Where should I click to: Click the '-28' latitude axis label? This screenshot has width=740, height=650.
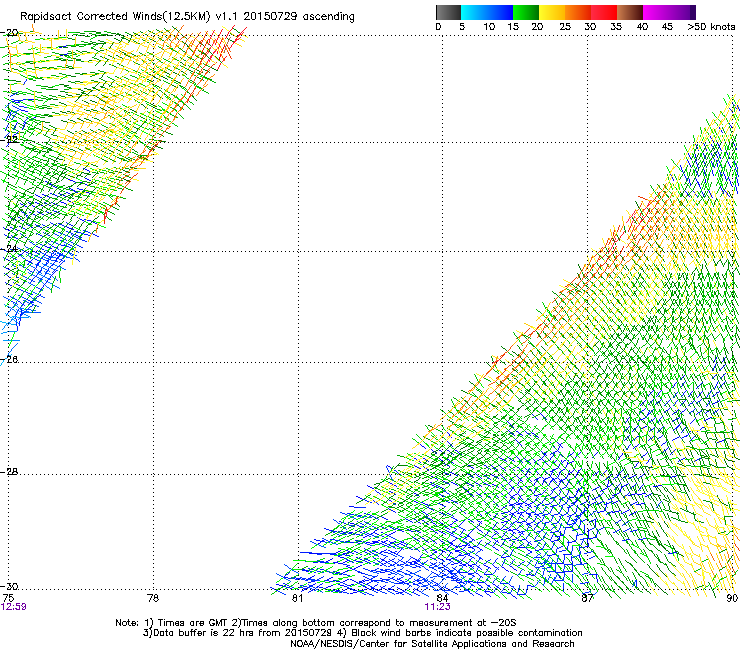pyautogui.click(x=10, y=472)
